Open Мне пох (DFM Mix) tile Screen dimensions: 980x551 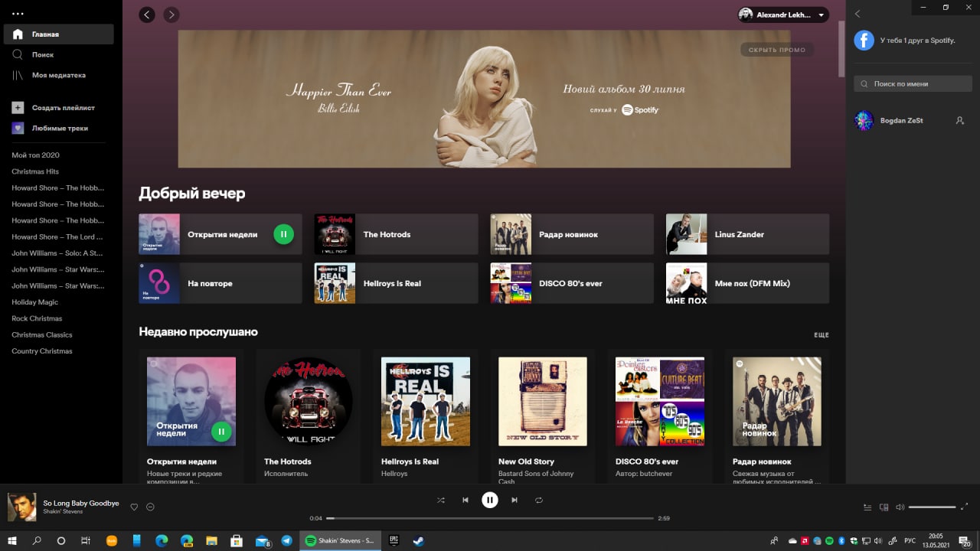tap(747, 283)
